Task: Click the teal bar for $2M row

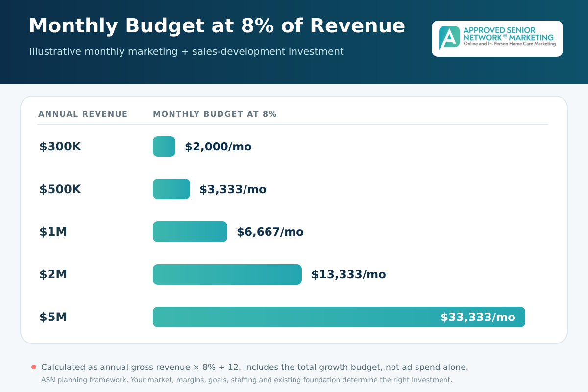Action: point(227,274)
